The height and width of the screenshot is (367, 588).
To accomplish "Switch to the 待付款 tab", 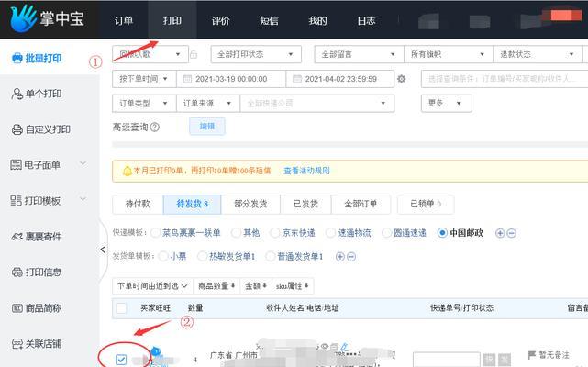I will (138, 204).
